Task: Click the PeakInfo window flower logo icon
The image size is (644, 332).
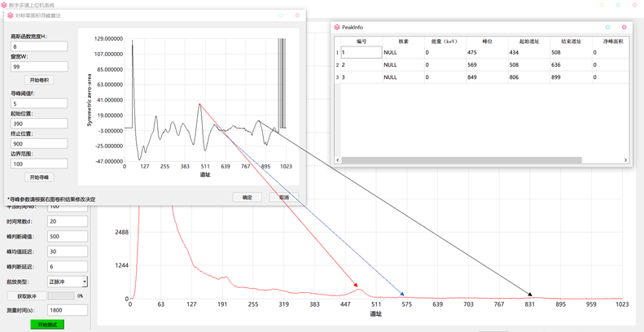Action: [x=337, y=28]
